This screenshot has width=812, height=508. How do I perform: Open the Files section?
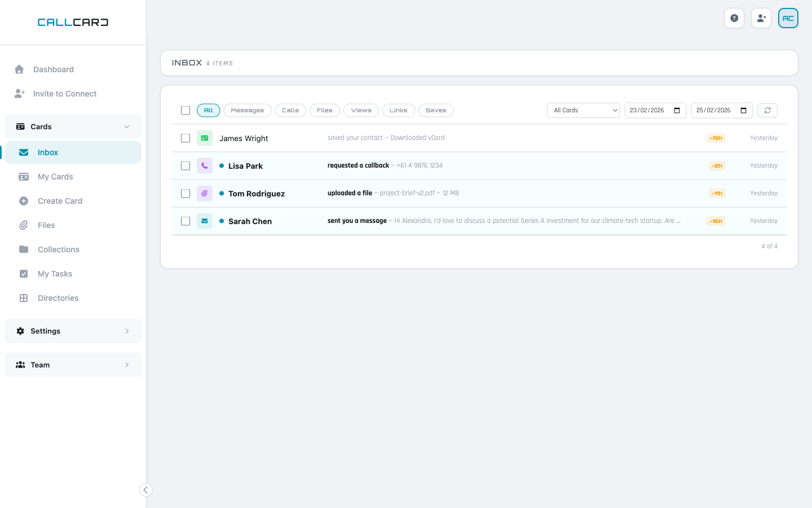[x=46, y=225]
